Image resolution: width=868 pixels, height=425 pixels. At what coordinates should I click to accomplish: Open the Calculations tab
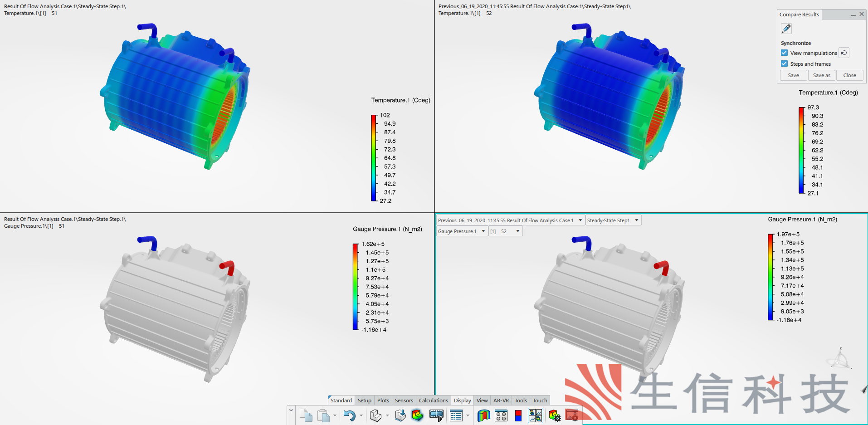point(433,401)
